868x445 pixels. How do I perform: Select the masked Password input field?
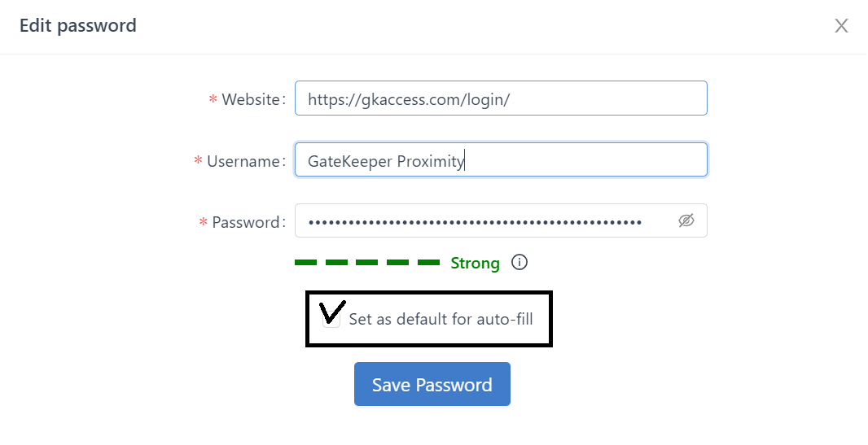click(480, 221)
